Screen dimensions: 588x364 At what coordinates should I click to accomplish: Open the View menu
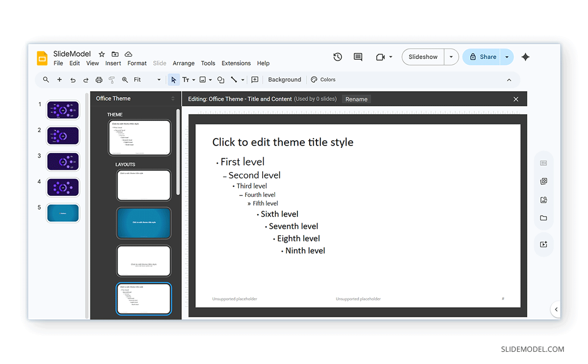click(x=93, y=63)
